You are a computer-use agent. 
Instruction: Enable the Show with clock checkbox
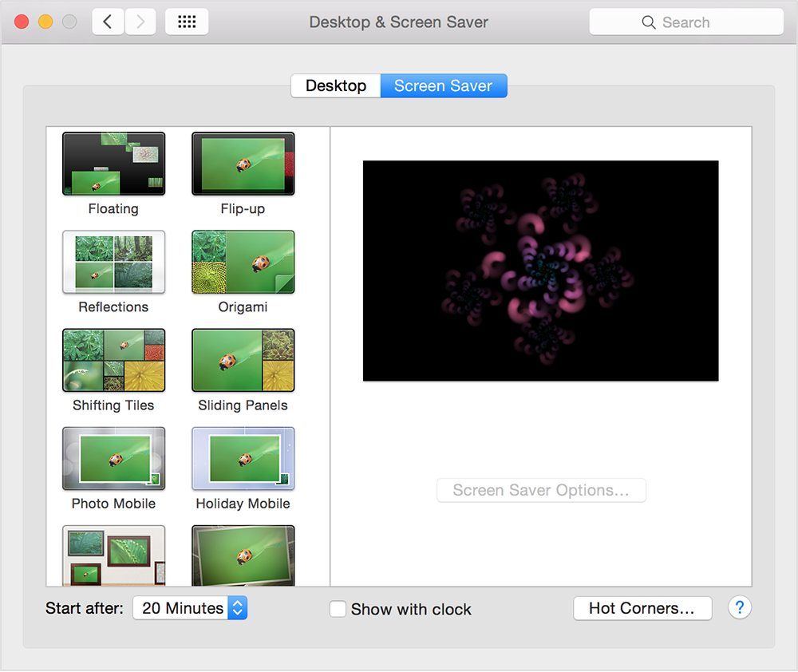[x=338, y=608]
